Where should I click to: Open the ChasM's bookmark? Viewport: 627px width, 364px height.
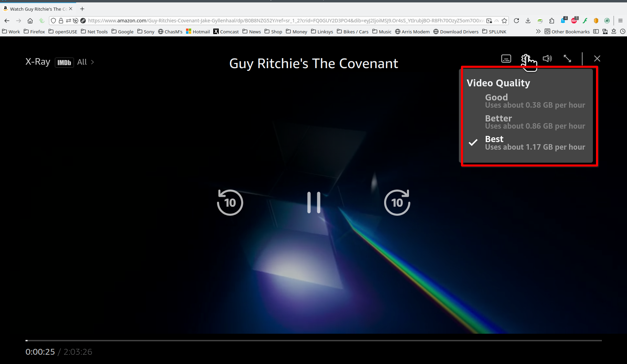(x=171, y=32)
